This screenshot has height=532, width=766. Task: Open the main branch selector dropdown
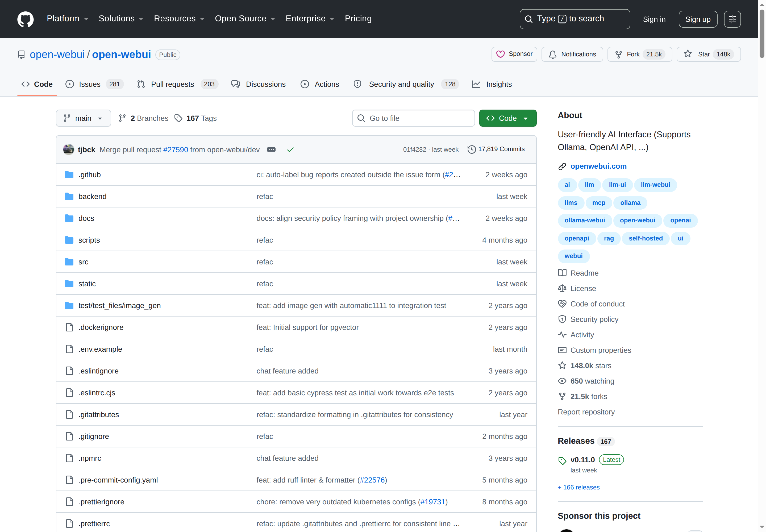coord(83,118)
